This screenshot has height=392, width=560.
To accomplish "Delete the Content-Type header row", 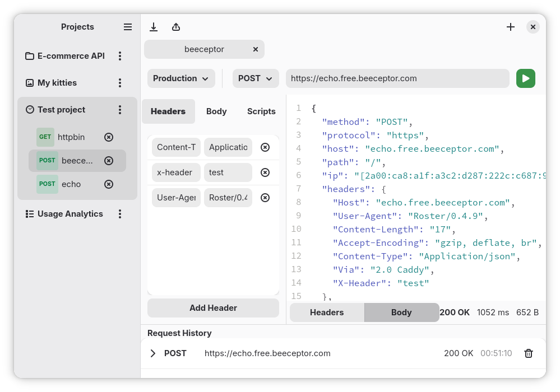I will (x=265, y=147).
